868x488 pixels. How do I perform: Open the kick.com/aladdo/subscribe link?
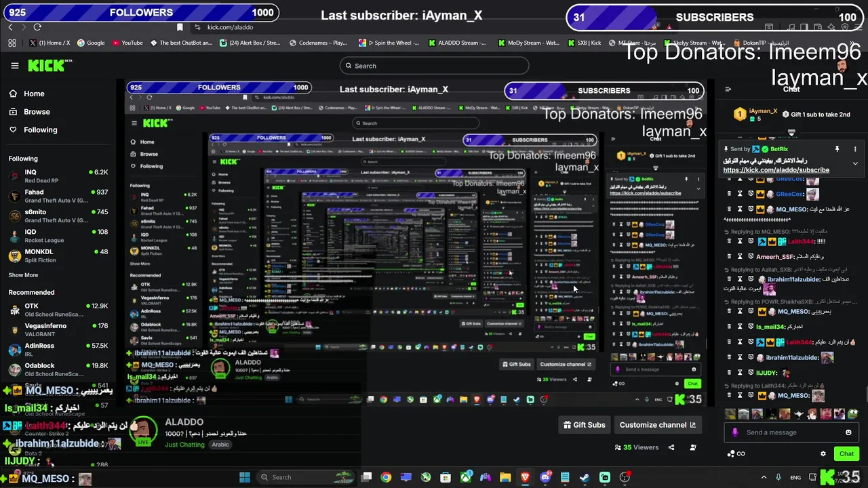coord(776,170)
